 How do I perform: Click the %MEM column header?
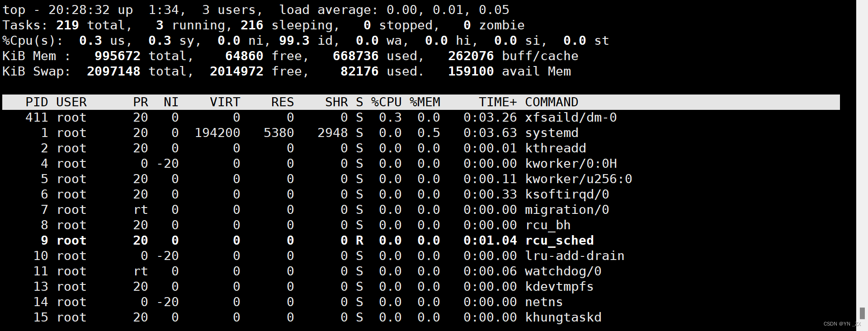(425, 102)
